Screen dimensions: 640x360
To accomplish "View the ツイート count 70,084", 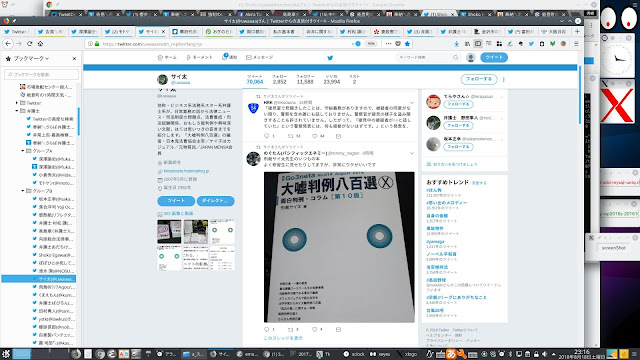I will point(255,80).
